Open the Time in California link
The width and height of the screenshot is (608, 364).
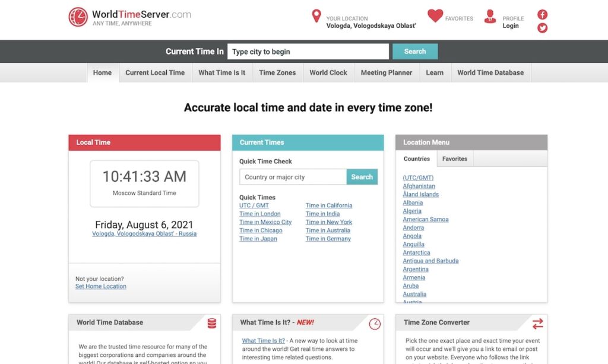click(x=329, y=205)
